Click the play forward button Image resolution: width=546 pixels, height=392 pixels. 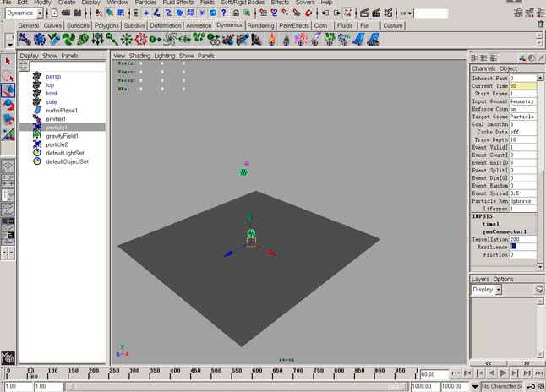(504, 373)
